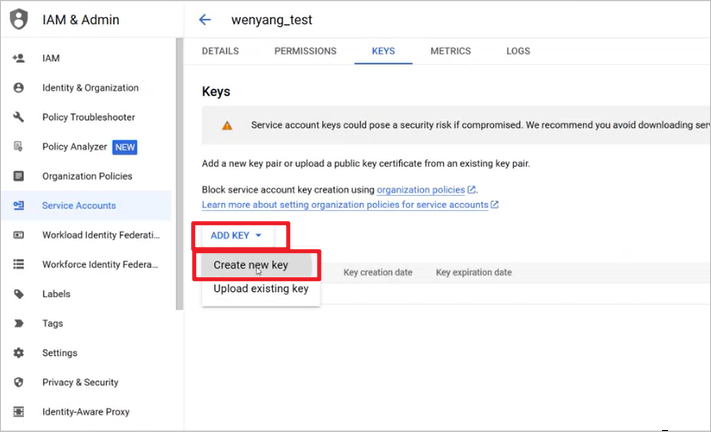Click the orange warning triangle icon

click(227, 126)
